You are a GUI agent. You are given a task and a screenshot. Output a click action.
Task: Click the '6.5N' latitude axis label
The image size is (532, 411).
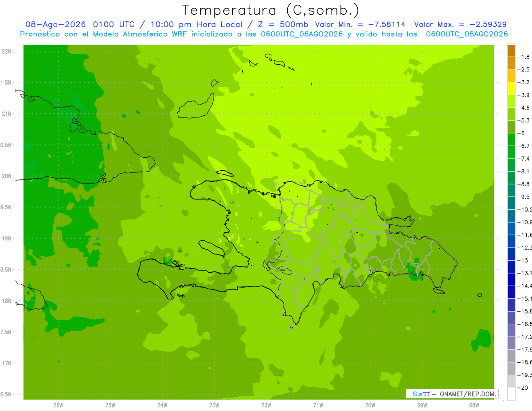7,394
